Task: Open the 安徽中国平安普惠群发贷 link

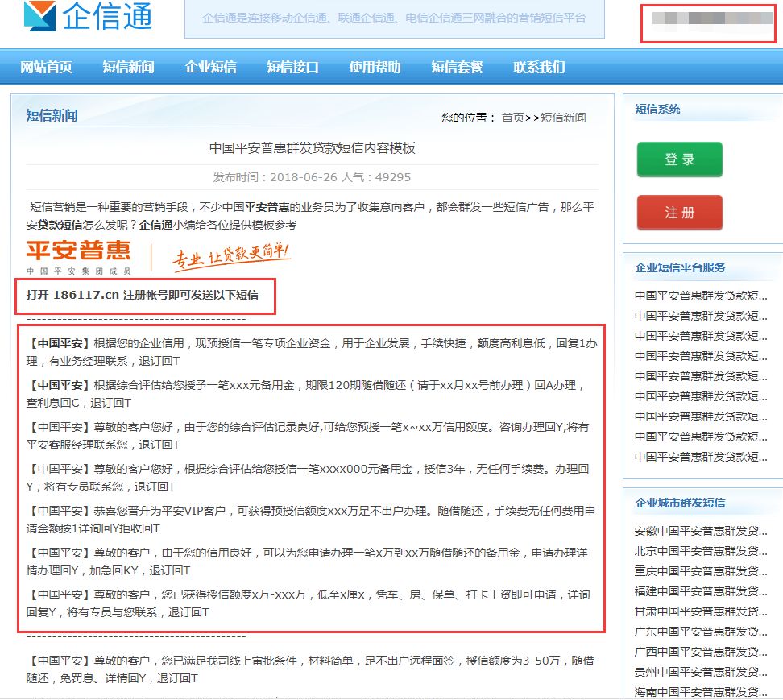Action: click(x=701, y=531)
